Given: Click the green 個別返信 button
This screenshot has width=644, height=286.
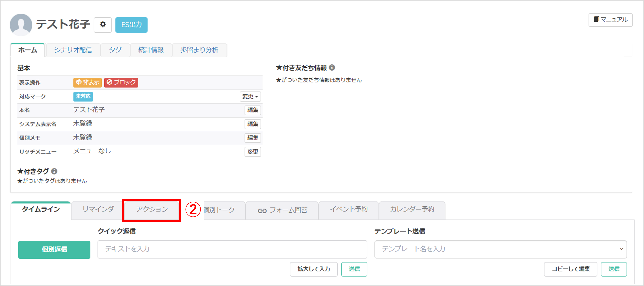Looking at the screenshot, I should click(54, 249).
